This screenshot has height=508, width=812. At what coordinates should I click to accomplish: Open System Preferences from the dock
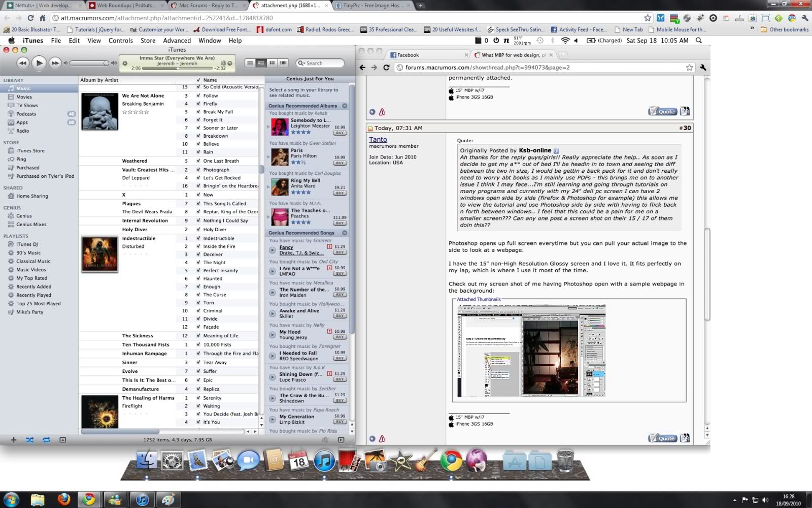173,461
